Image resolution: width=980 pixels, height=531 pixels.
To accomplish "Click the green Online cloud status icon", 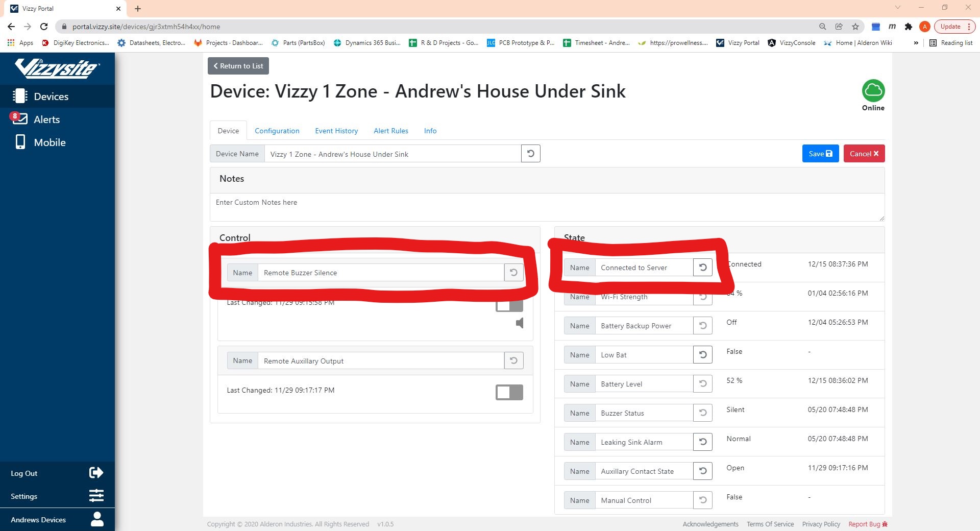I will point(873,91).
